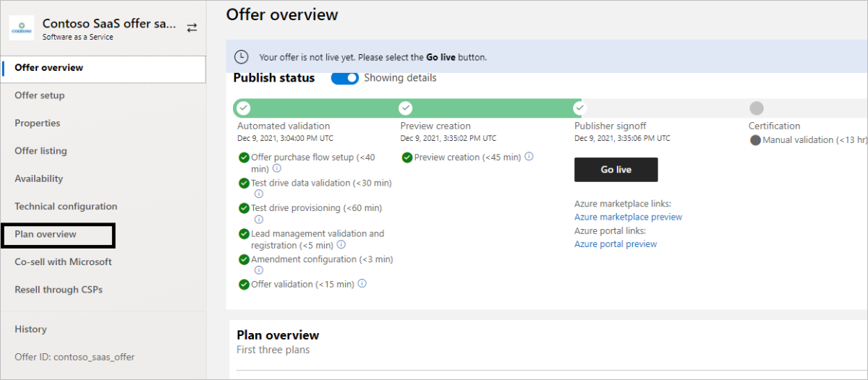Toggle the Showing details switch
The width and height of the screenshot is (868, 380).
[345, 78]
